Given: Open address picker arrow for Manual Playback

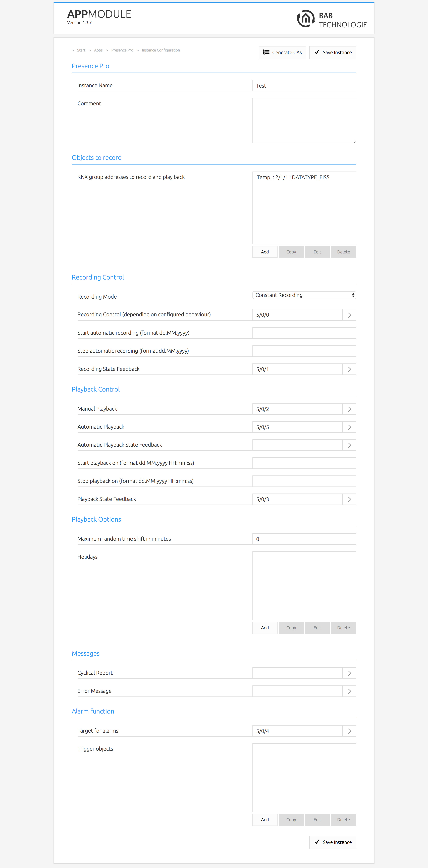Looking at the screenshot, I should [x=349, y=409].
